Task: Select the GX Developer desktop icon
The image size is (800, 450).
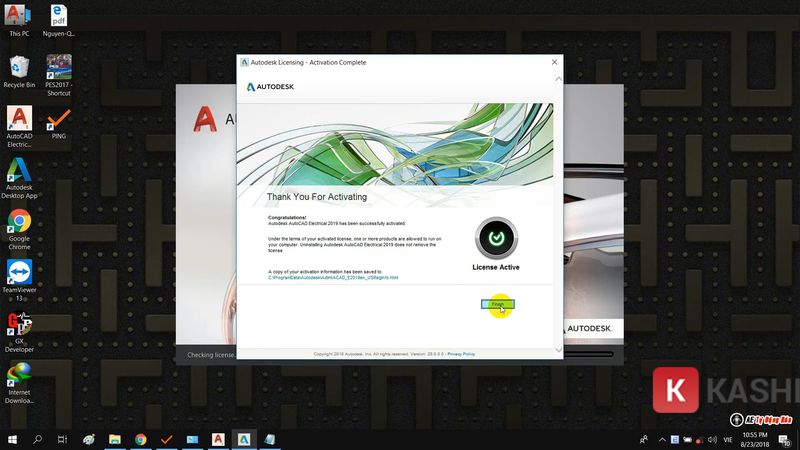Action: (19, 324)
